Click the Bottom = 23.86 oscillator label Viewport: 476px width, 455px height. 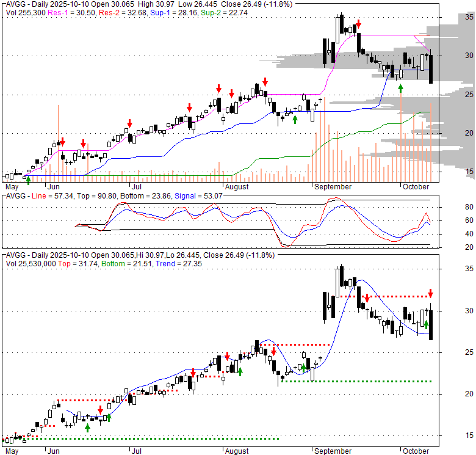click(146, 196)
